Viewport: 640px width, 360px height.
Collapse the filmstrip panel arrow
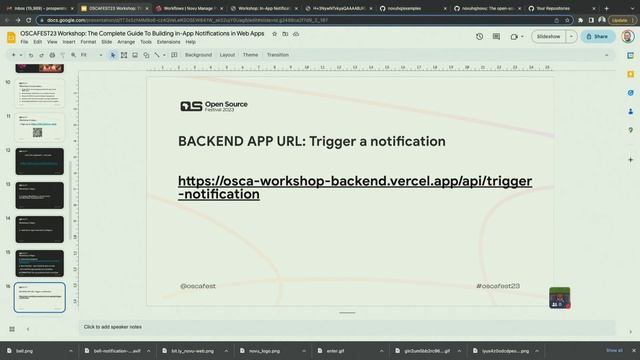point(28,329)
